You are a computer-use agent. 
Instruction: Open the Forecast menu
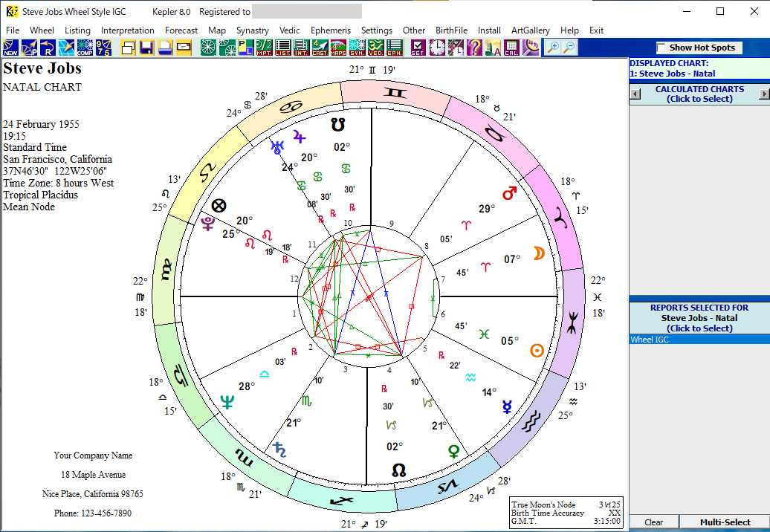coord(181,30)
